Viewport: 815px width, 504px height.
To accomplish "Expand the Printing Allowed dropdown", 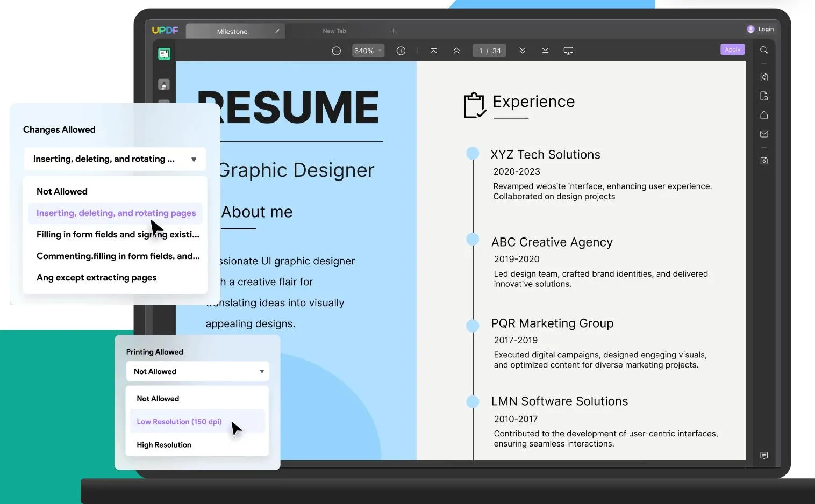I will click(197, 371).
